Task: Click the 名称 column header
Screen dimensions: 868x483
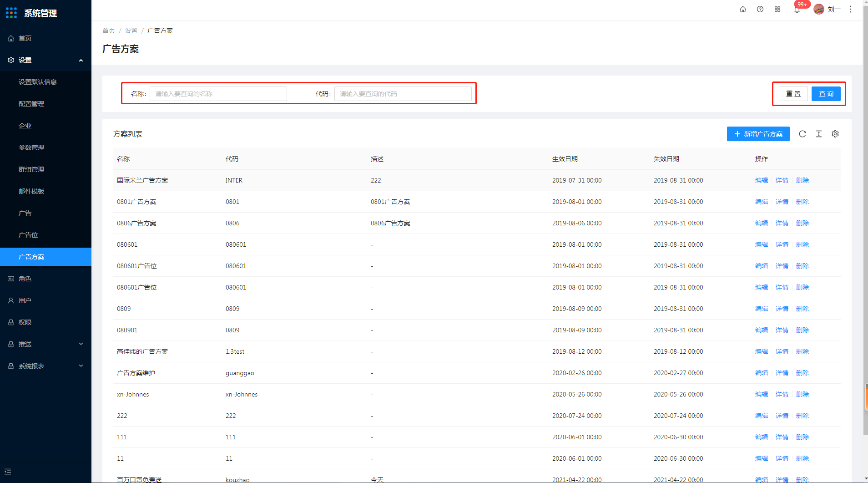Action: (x=123, y=159)
